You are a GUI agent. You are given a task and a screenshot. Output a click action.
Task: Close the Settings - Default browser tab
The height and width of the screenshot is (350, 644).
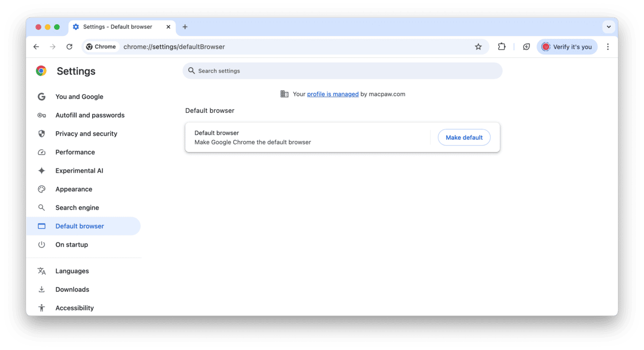[x=169, y=27]
